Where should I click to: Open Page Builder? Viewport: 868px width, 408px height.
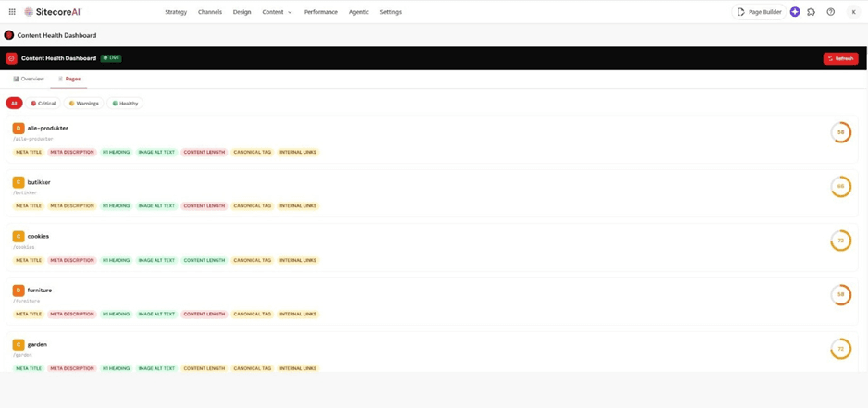[759, 12]
